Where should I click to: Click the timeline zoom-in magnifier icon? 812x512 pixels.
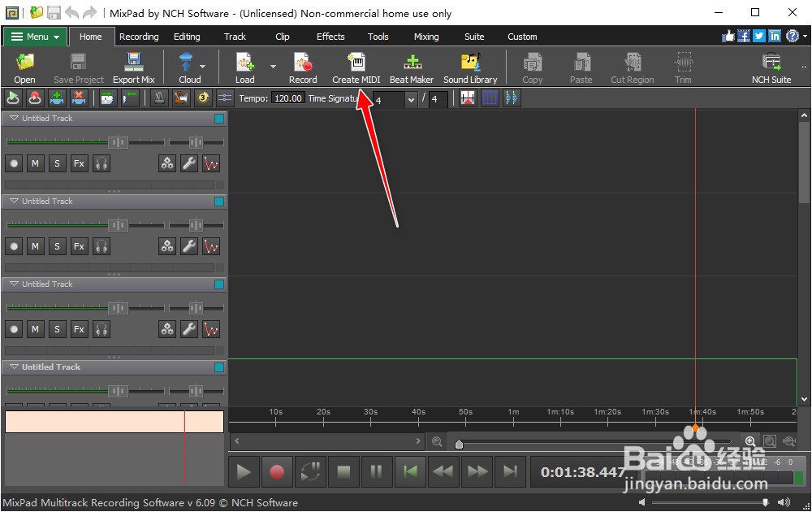click(749, 441)
